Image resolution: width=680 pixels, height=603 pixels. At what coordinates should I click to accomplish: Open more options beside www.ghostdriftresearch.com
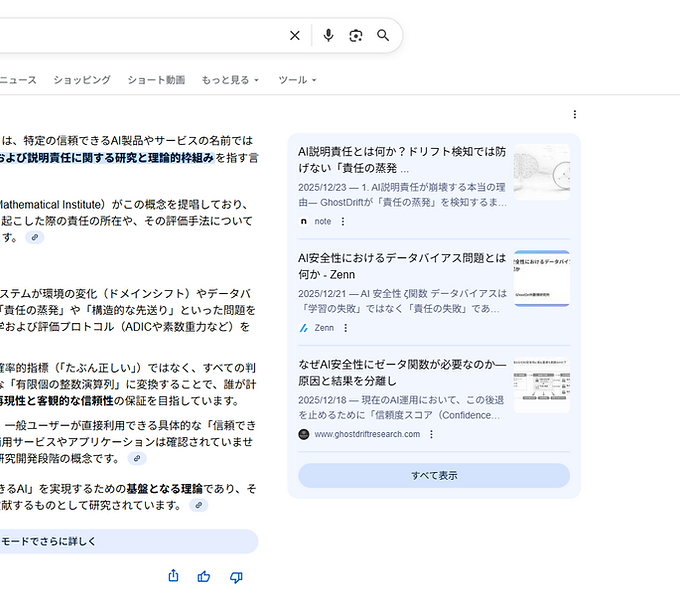coord(431,434)
